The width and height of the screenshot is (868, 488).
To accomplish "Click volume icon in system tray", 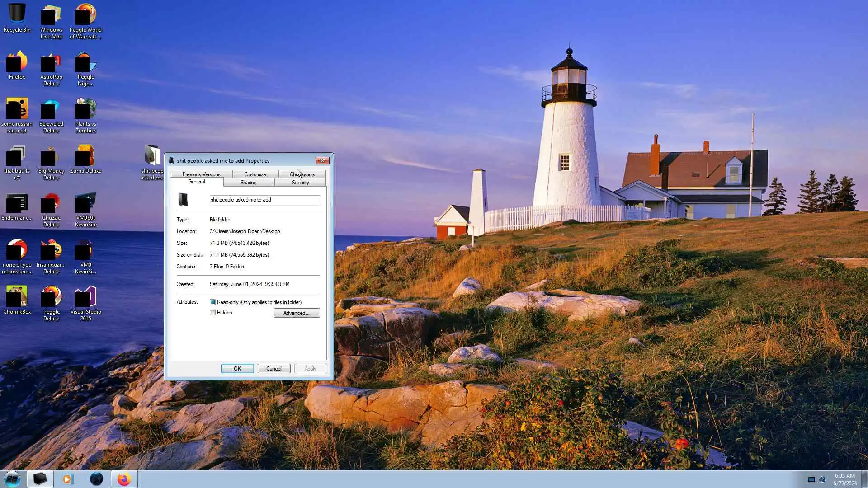I will [x=822, y=479].
